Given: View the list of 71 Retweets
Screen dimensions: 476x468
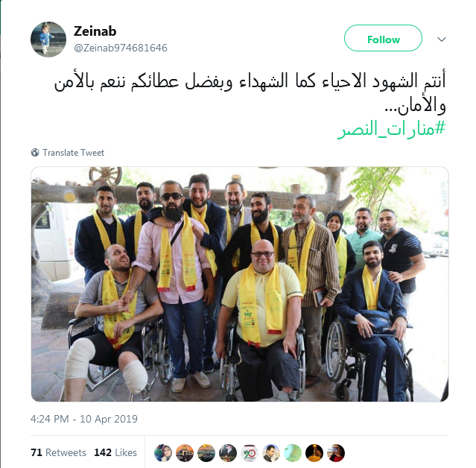Looking at the screenshot, I should tap(58, 452).
